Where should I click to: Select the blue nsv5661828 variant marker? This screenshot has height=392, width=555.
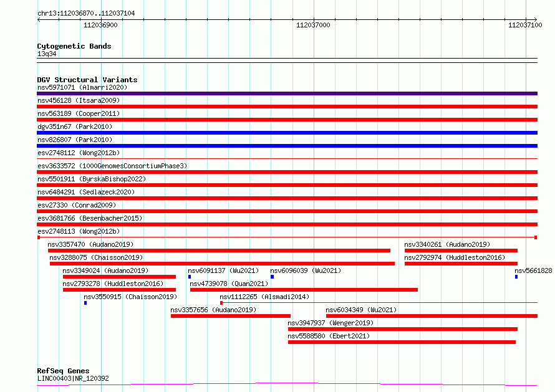(x=516, y=277)
